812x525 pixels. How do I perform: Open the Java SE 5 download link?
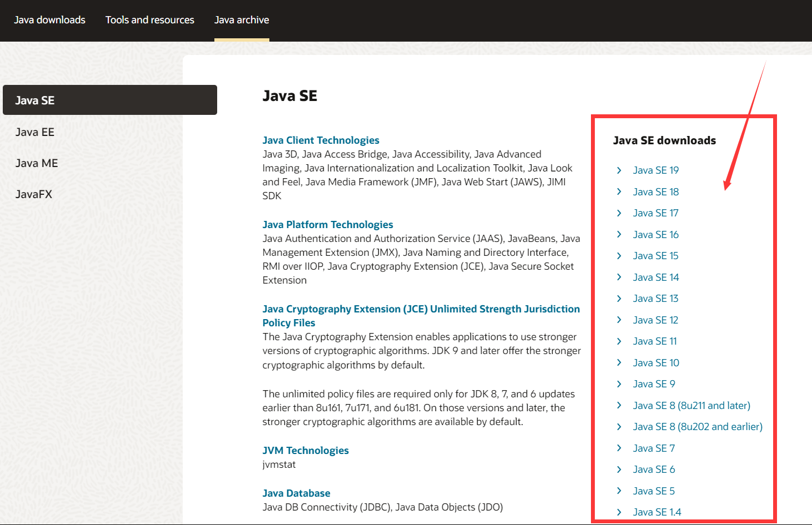654,491
